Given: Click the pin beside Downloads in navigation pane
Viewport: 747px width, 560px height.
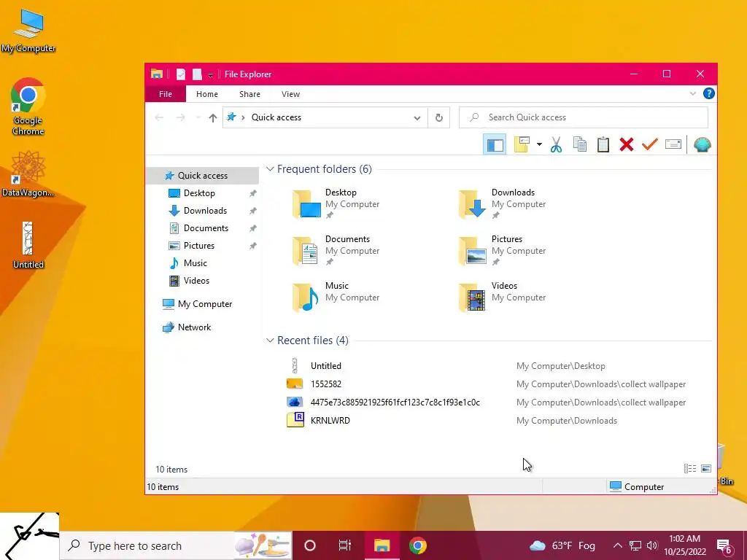Looking at the screenshot, I should point(252,211).
